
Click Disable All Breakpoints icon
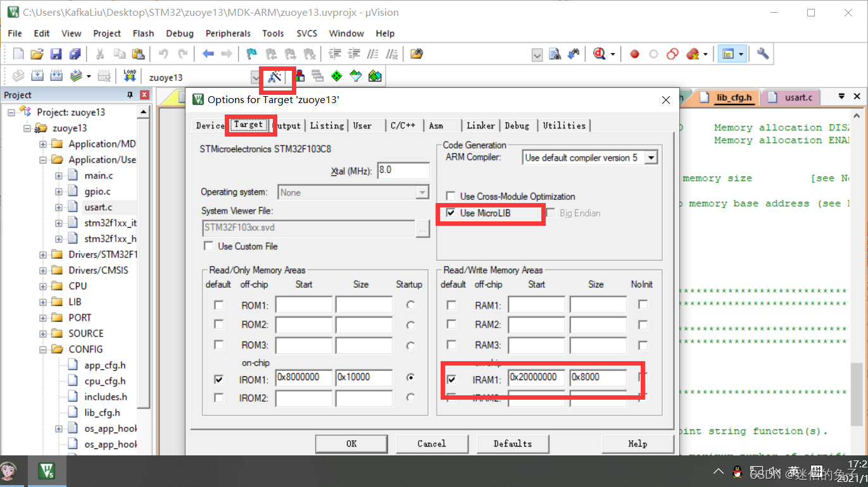(x=673, y=54)
